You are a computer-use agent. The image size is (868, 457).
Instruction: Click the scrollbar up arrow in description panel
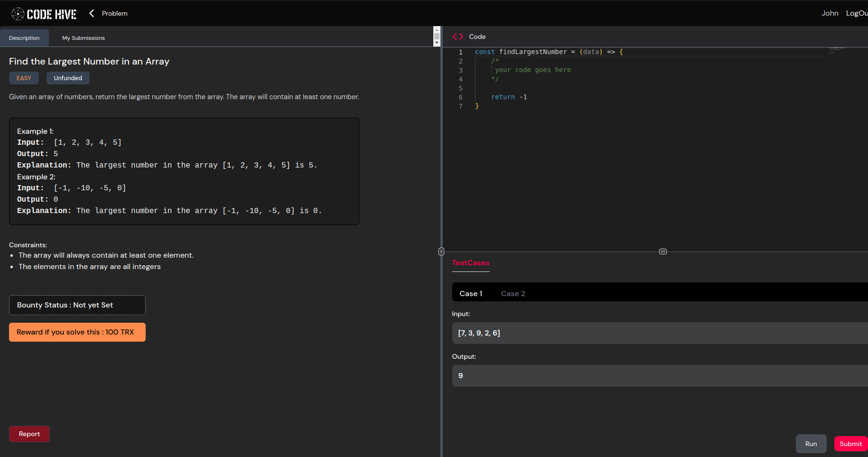pyautogui.click(x=437, y=29)
